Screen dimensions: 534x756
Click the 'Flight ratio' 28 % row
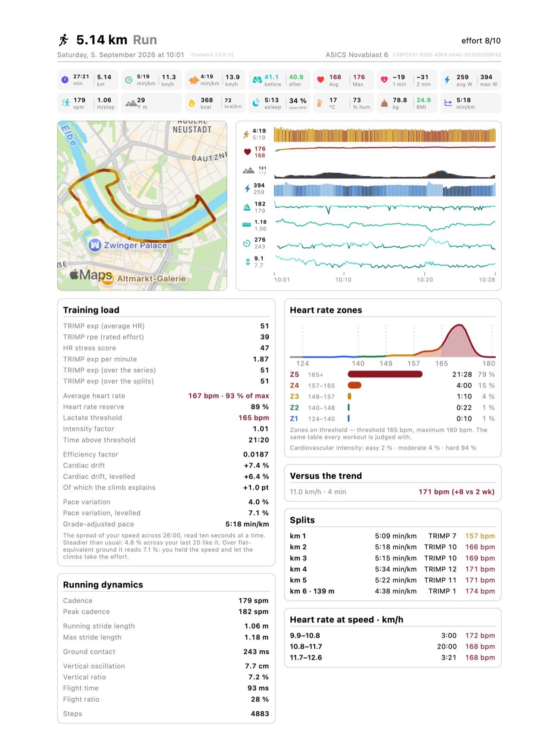pos(166,699)
